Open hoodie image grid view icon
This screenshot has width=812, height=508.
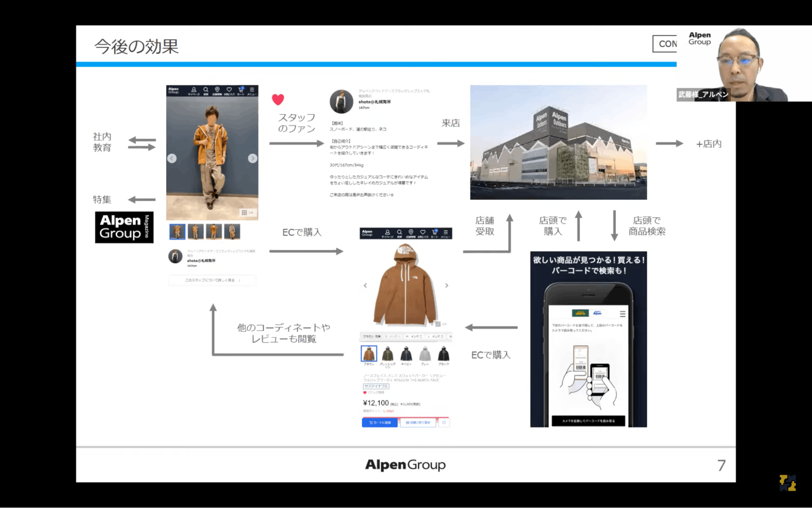coord(438,324)
